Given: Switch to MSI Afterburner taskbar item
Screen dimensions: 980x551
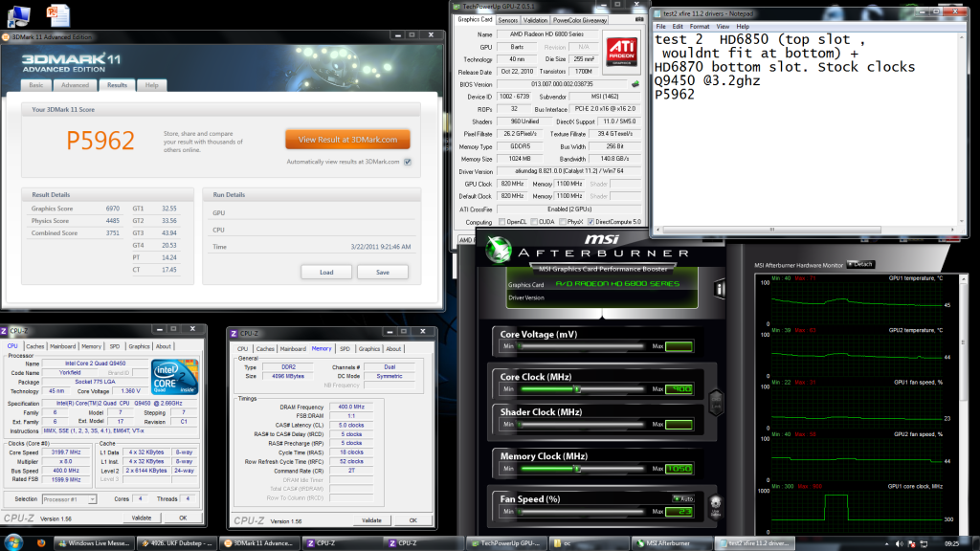Looking at the screenshot, I should pyautogui.click(x=672, y=543).
